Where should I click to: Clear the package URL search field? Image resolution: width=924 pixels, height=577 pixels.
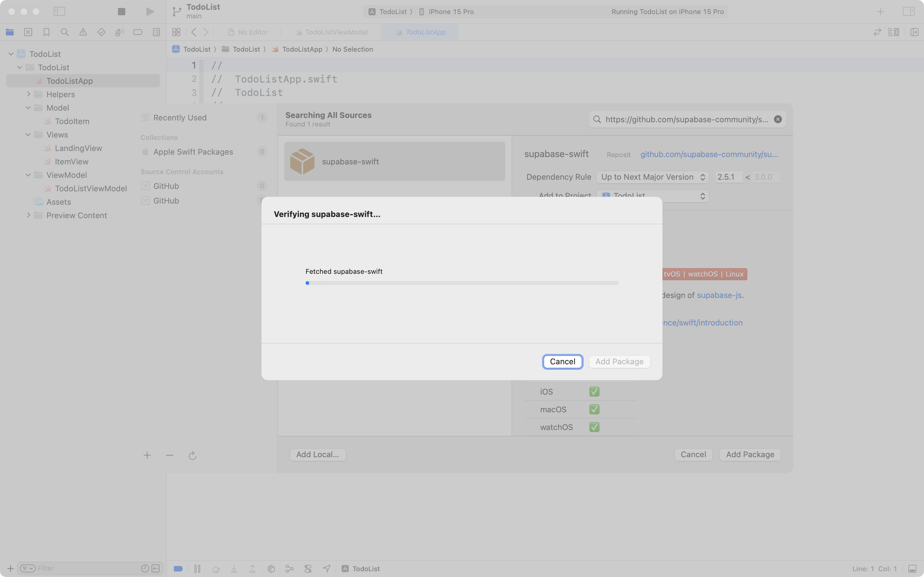coord(778,119)
